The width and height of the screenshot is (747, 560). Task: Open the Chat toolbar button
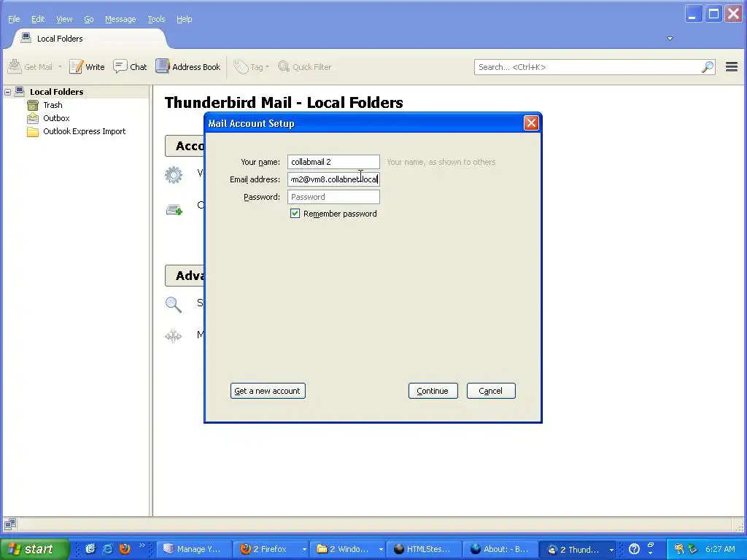point(130,66)
